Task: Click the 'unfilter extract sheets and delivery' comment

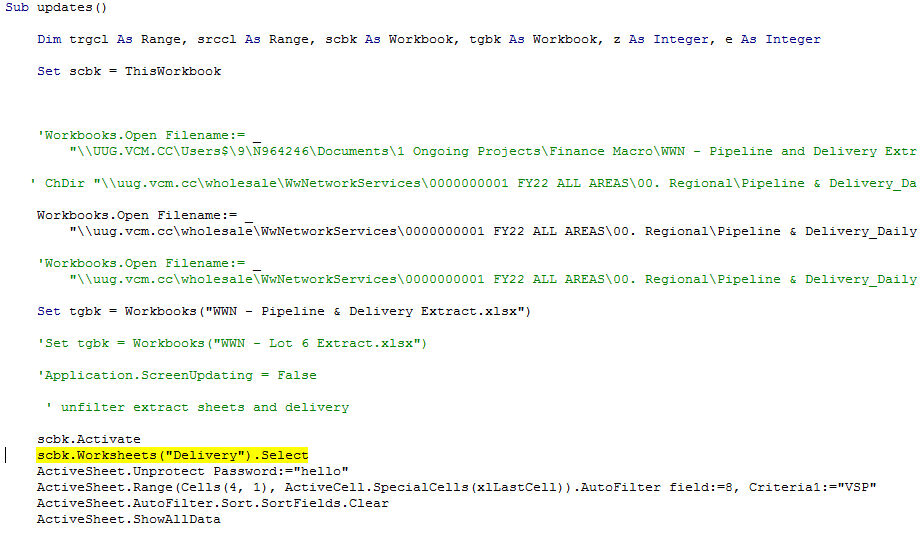Action: pyautogui.click(x=197, y=408)
